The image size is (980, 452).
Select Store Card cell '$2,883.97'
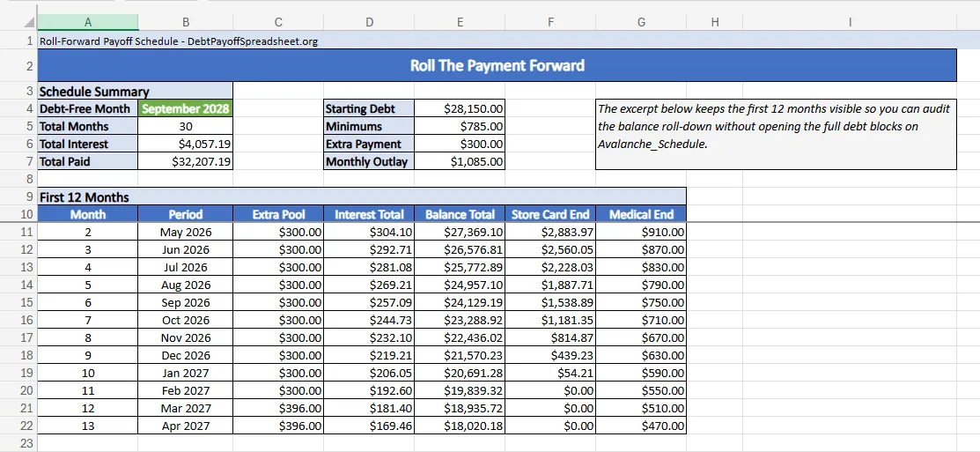pos(550,232)
